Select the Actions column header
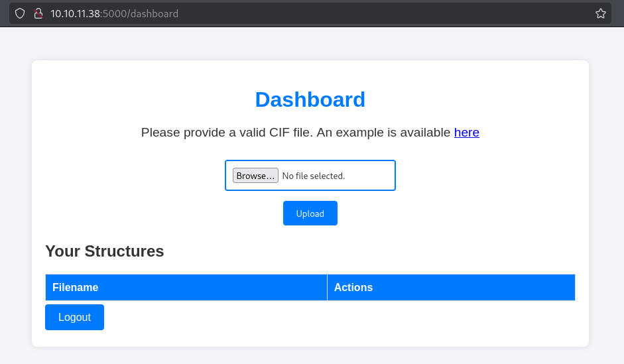The image size is (624, 364). (451, 287)
